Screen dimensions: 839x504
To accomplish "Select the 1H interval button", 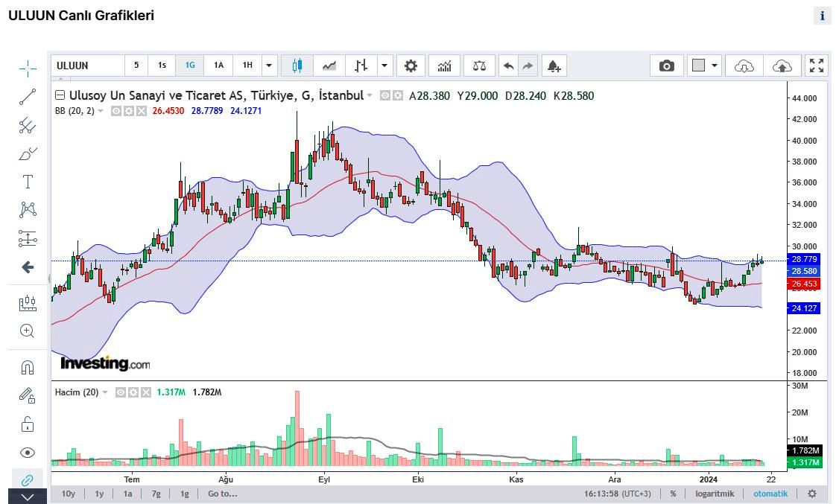I will click(x=247, y=66).
